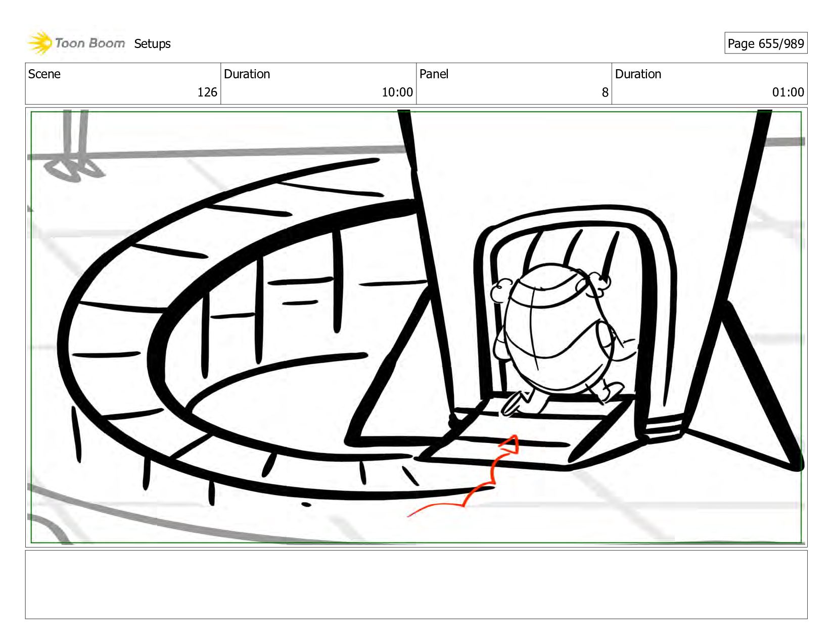Click the 'Setups' header text
Viewport: 834px width, 644px height.
point(152,44)
